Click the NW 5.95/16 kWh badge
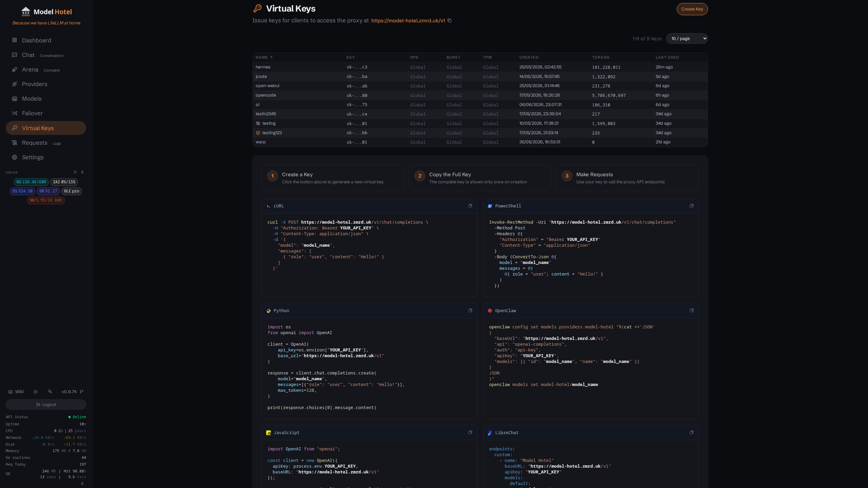The image size is (868, 488). click(x=46, y=200)
